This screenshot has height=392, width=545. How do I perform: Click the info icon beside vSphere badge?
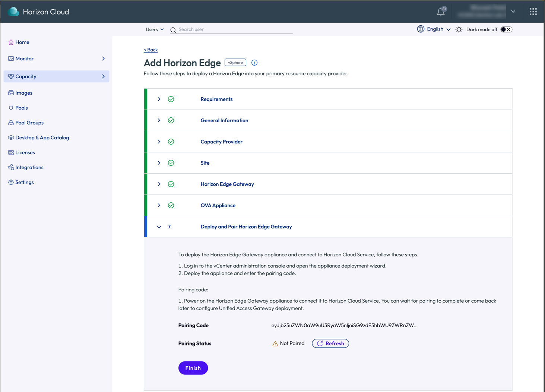point(254,63)
